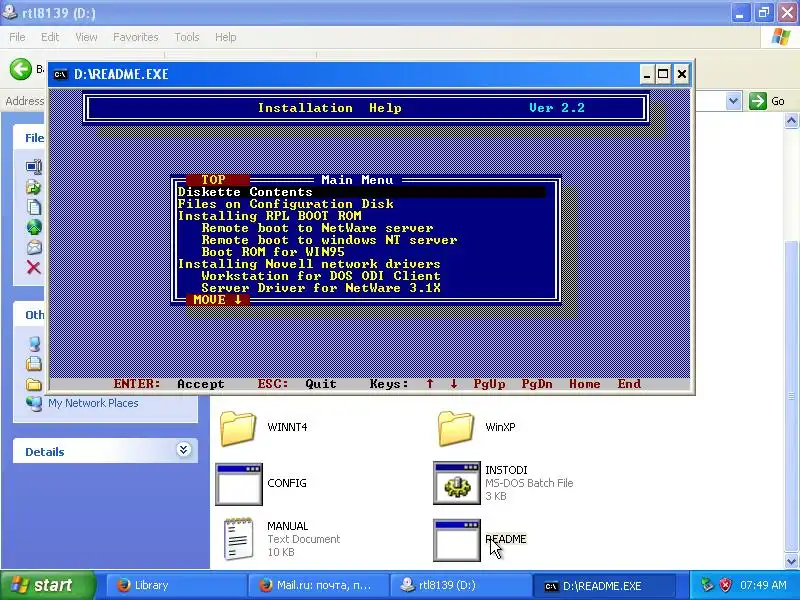
Task: Switch to Mail.ru Firefox taskbar button
Action: tap(318, 585)
